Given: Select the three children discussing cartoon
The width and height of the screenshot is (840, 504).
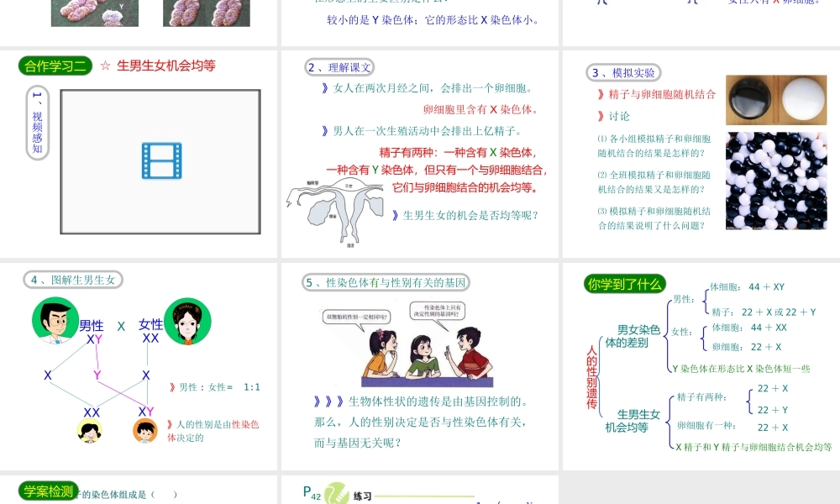Looking at the screenshot, I should click(427, 356).
